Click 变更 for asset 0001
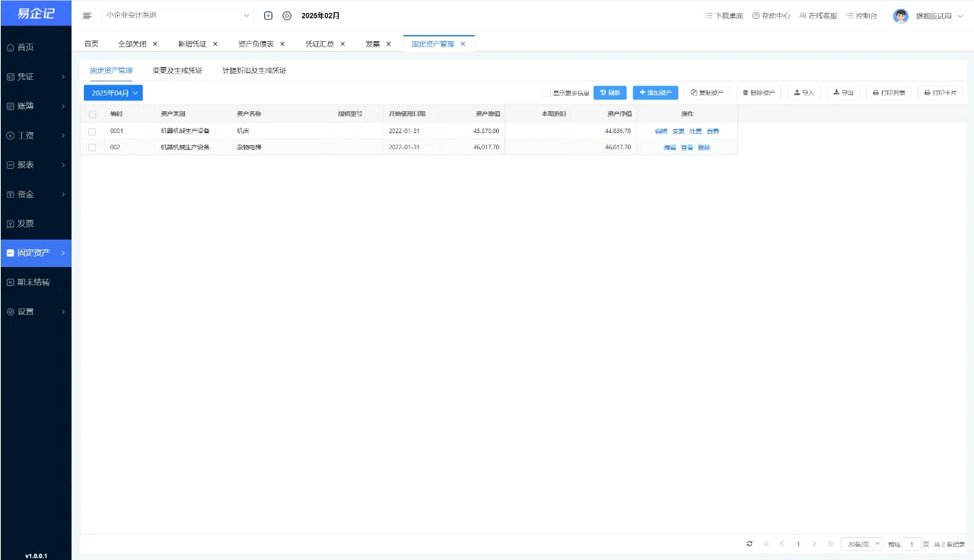 coord(679,132)
